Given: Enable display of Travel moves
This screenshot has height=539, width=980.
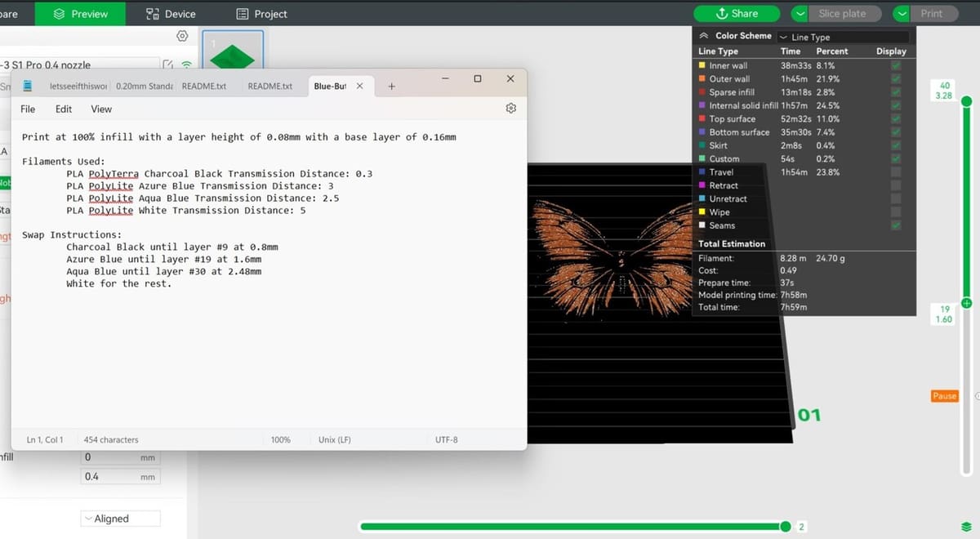Looking at the screenshot, I should coord(898,172).
